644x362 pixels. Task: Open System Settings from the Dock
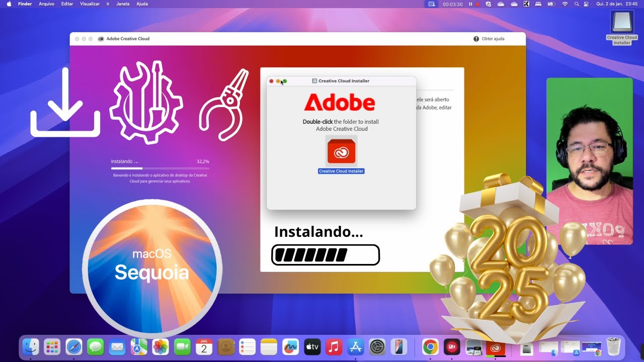click(x=377, y=347)
